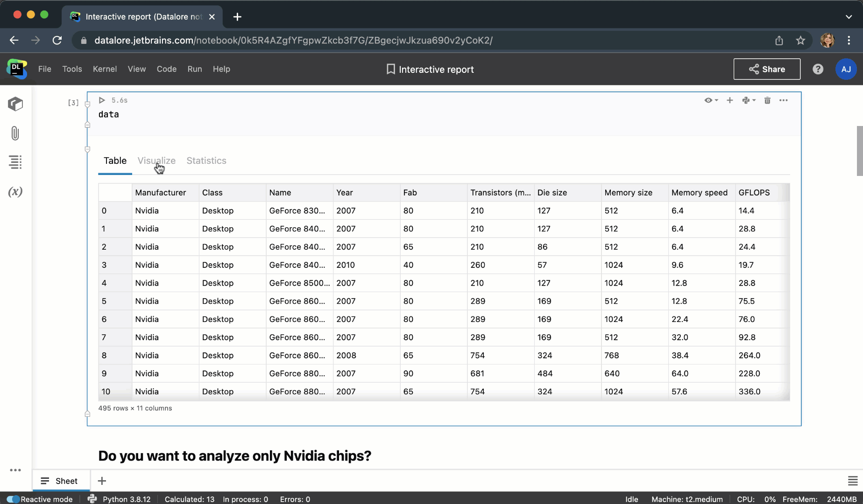The width and height of the screenshot is (863, 504).
Task: Open the View menu
Action: pyautogui.click(x=137, y=69)
